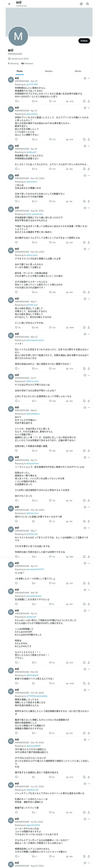Open the 88 Followers list
This screenshot has width=98, height=868.
pyautogui.click(x=27, y=63)
